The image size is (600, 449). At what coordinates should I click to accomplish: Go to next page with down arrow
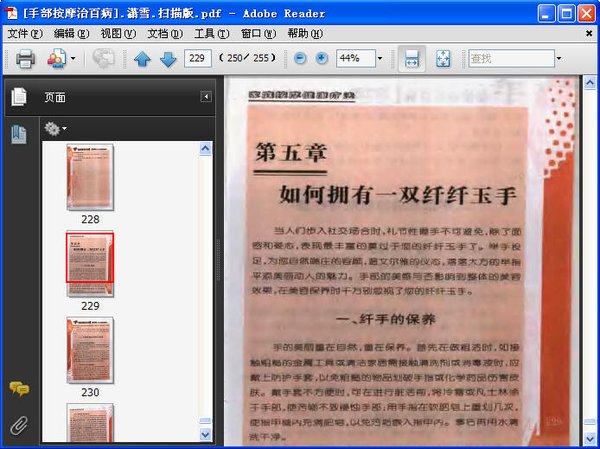(167, 59)
